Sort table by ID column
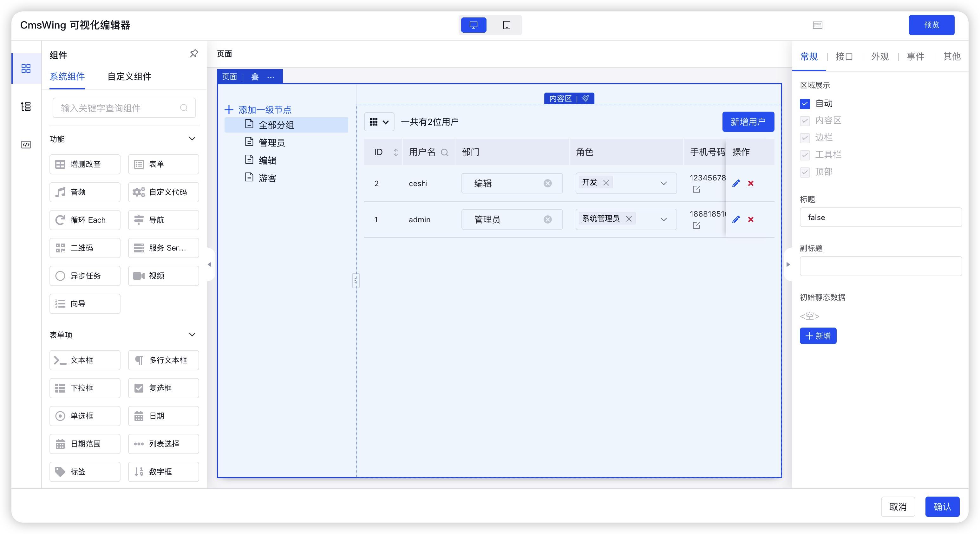Viewport: 980px width, 534px height. coord(396,152)
